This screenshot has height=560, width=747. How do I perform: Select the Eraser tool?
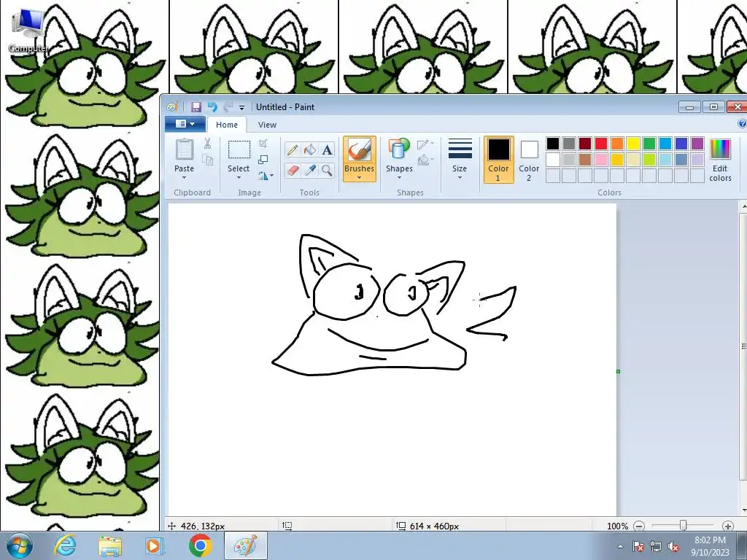pyautogui.click(x=293, y=170)
